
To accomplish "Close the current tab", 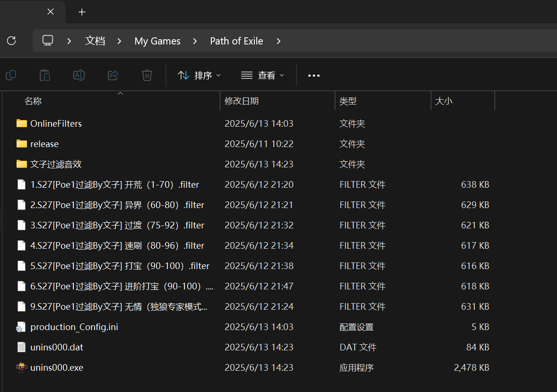I will click(51, 12).
